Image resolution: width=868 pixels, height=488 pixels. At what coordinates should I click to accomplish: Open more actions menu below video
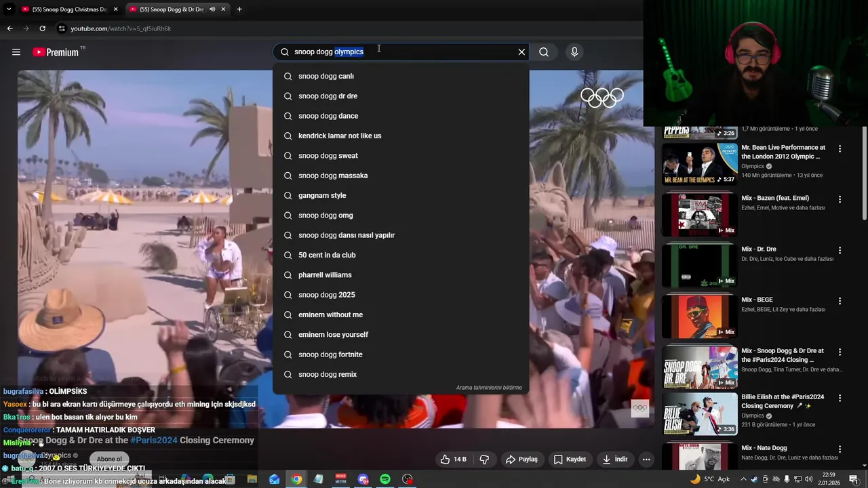tap(646, 460)
